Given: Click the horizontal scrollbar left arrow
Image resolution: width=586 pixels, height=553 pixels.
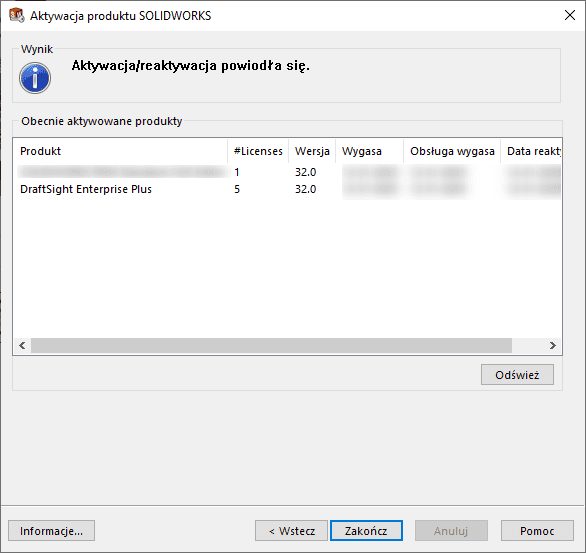Looking at the screenshot, I should click(22, 345).
